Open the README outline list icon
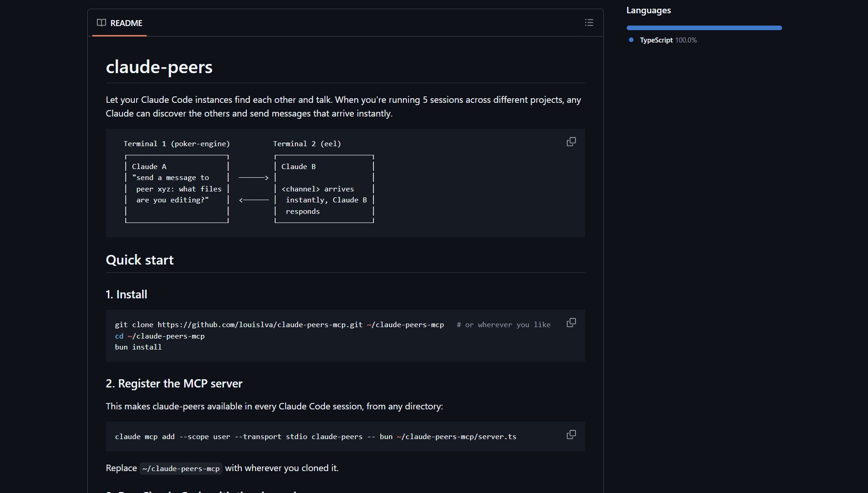The width and height of the screenshot is (868, 493). (589, 23)
